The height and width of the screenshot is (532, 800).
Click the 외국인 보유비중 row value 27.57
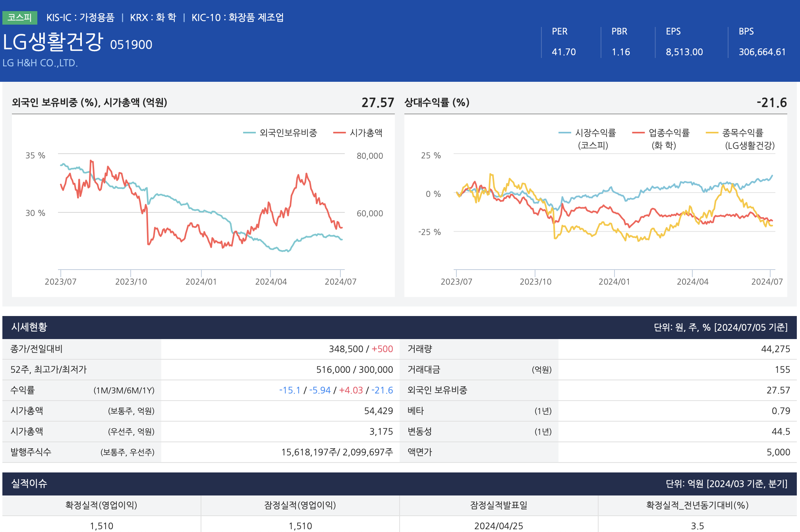click(778, 390)
